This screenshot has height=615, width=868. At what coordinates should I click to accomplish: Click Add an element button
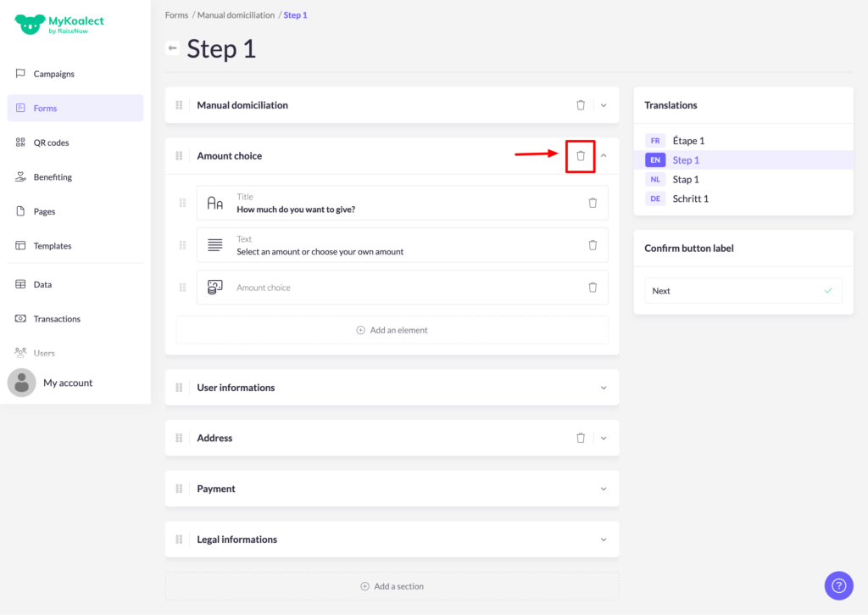pos(392,330)
